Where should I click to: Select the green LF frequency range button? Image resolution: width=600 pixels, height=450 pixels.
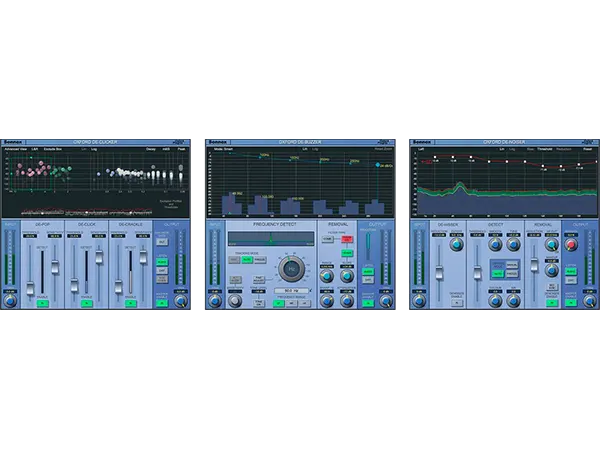point(279,303)
